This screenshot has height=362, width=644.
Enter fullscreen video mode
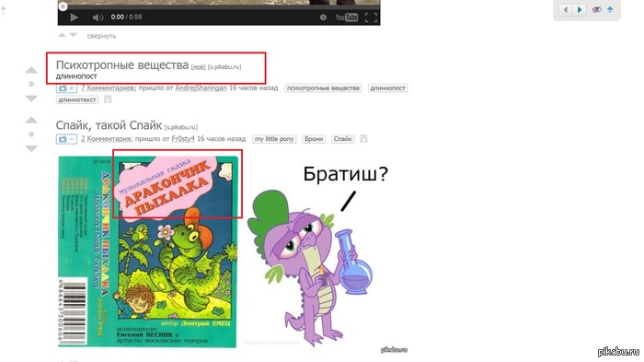371,18
